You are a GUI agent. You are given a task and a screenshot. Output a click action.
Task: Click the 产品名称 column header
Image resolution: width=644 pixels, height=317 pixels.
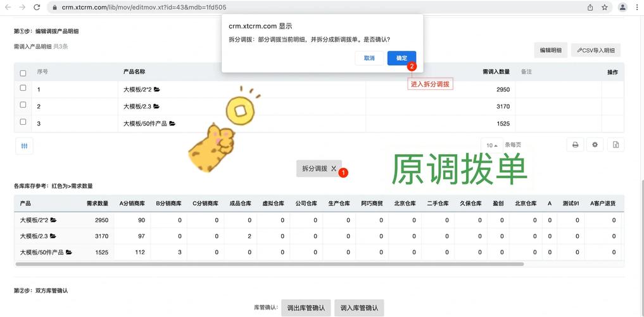[134, 72]
